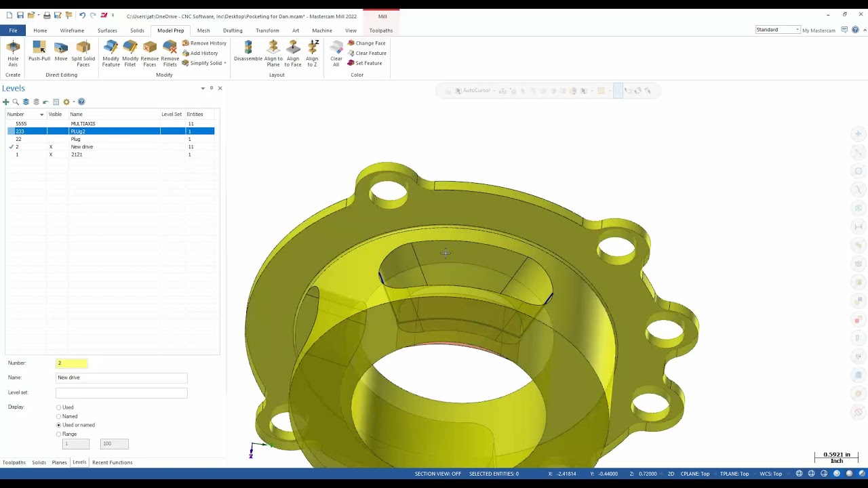Screen dimensions: 868x488
Task: Click the level Name input field
Action: click(121, 378)
